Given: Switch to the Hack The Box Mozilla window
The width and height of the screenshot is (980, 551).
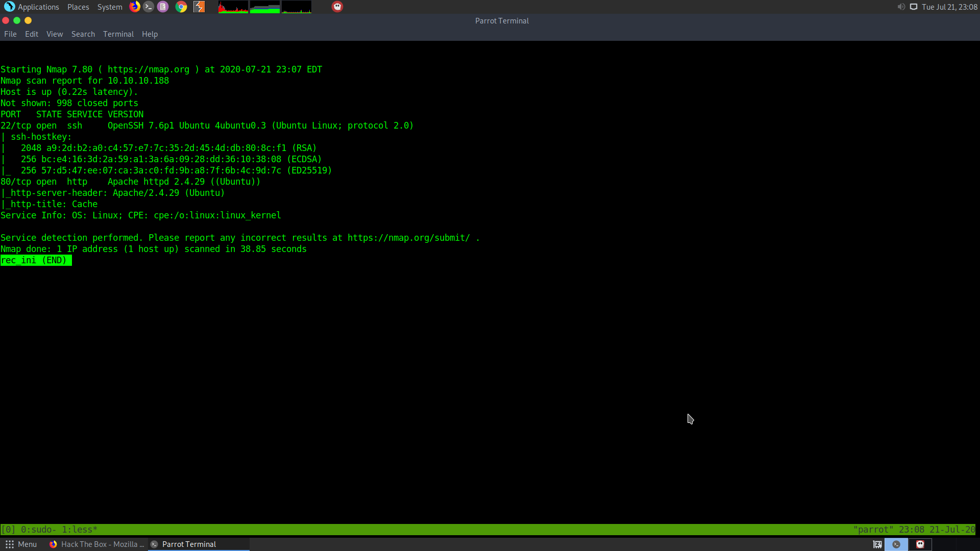Looking at the screenshot, I should [x=97, y=544].
